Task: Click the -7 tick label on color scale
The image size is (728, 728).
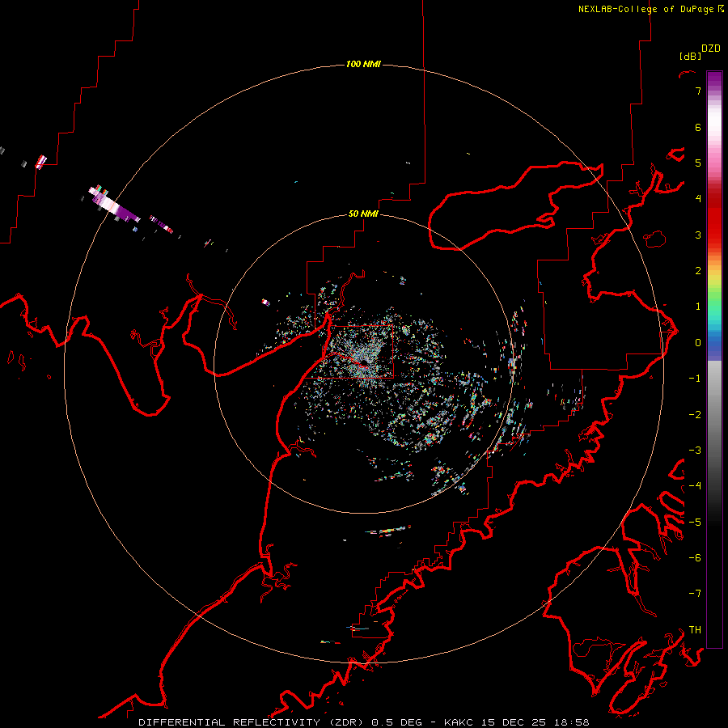Action: tap(695, 594)
